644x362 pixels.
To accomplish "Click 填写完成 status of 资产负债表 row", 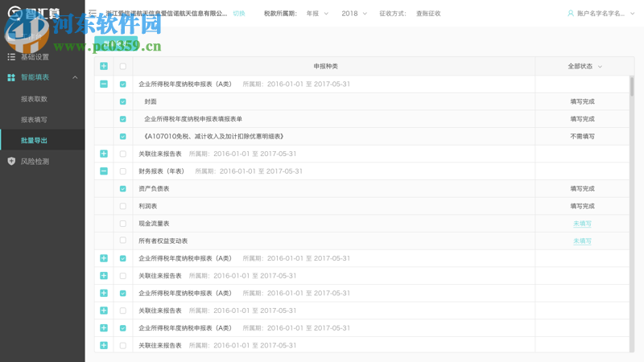I will [x=582, y=189].
